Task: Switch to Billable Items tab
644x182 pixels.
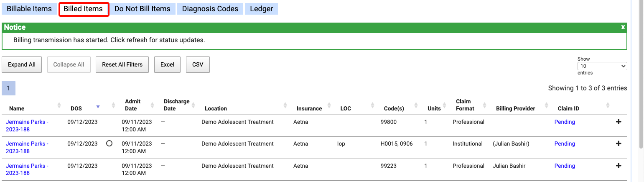Action: pyautogui.click(x=29, y=9)
